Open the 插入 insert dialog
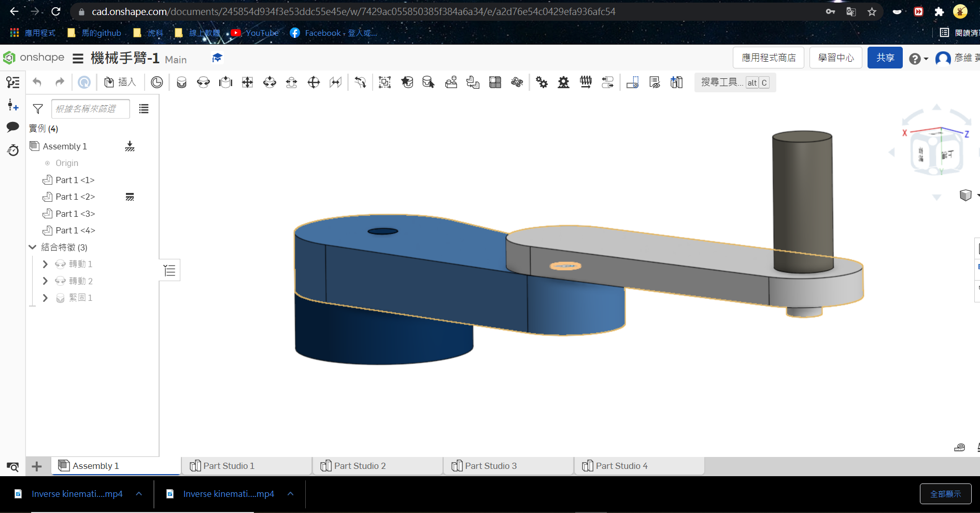The image size is (980, 513). click(120, 82)
